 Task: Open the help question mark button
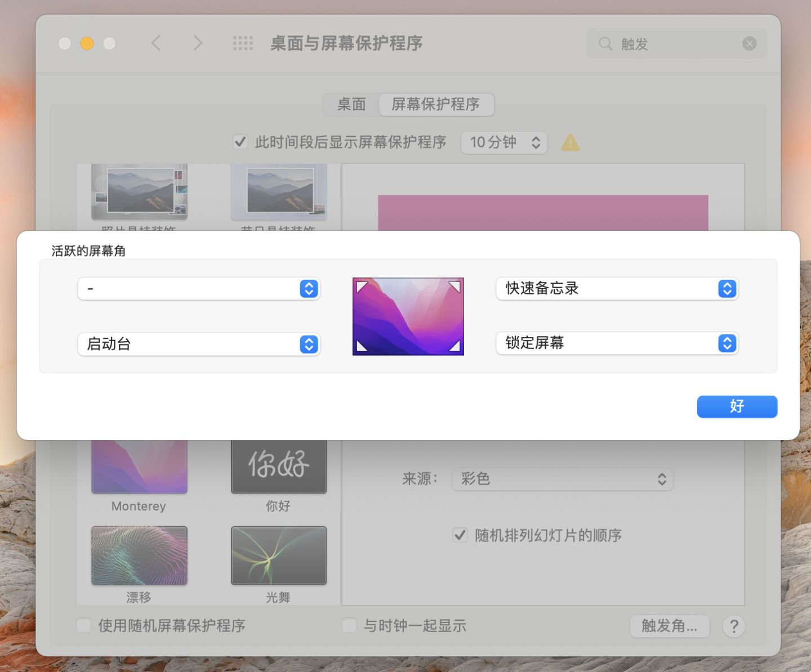733,626
